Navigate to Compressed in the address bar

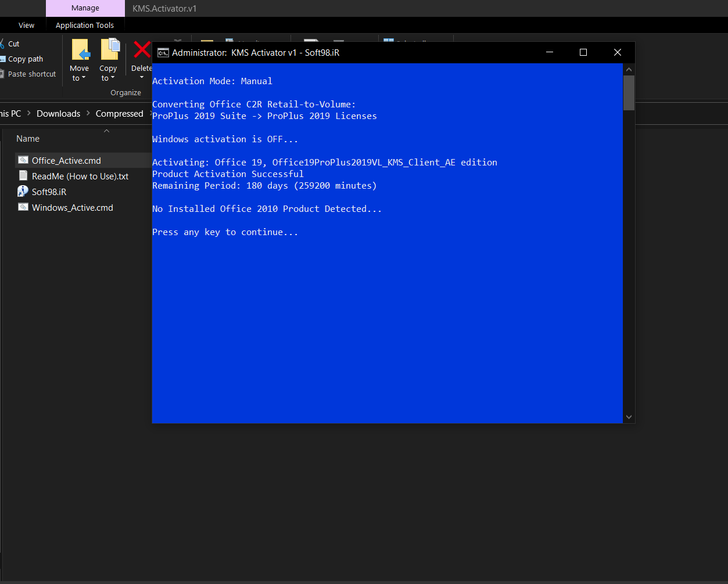(x=120, y=113)
